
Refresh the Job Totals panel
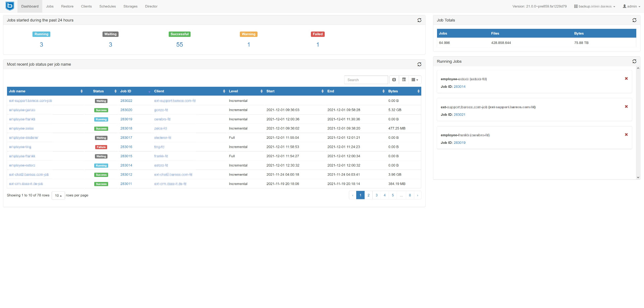(x=634, y=20)
